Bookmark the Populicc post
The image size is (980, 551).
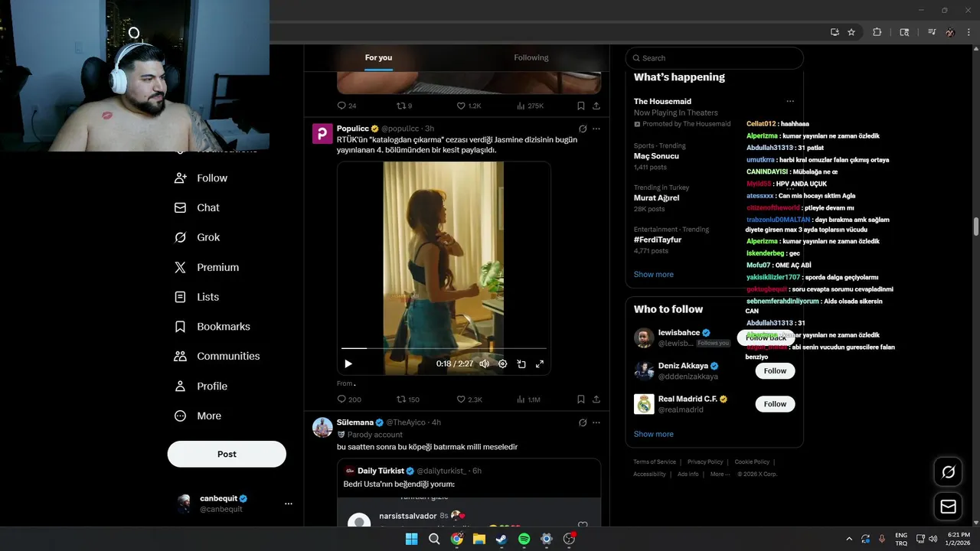click(x=581, y=399)
